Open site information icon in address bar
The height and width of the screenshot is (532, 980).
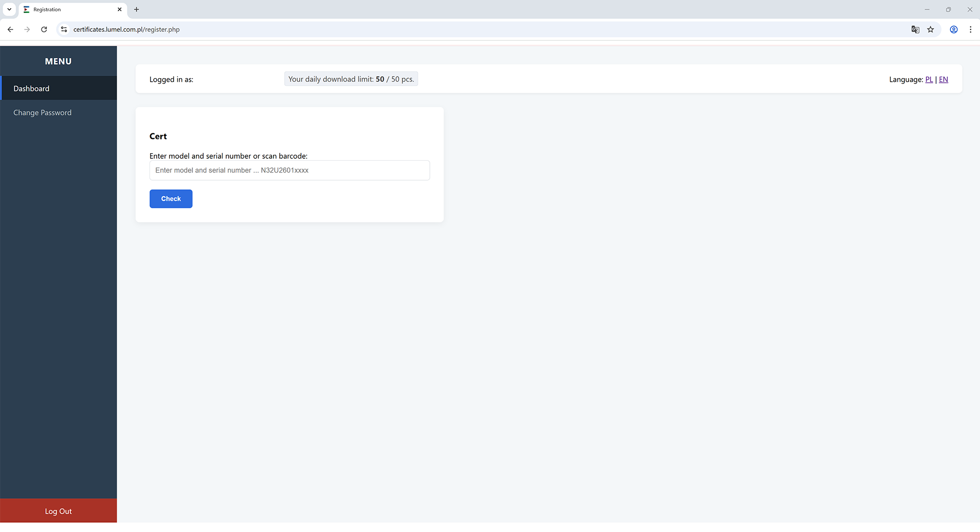pos(64,30)
